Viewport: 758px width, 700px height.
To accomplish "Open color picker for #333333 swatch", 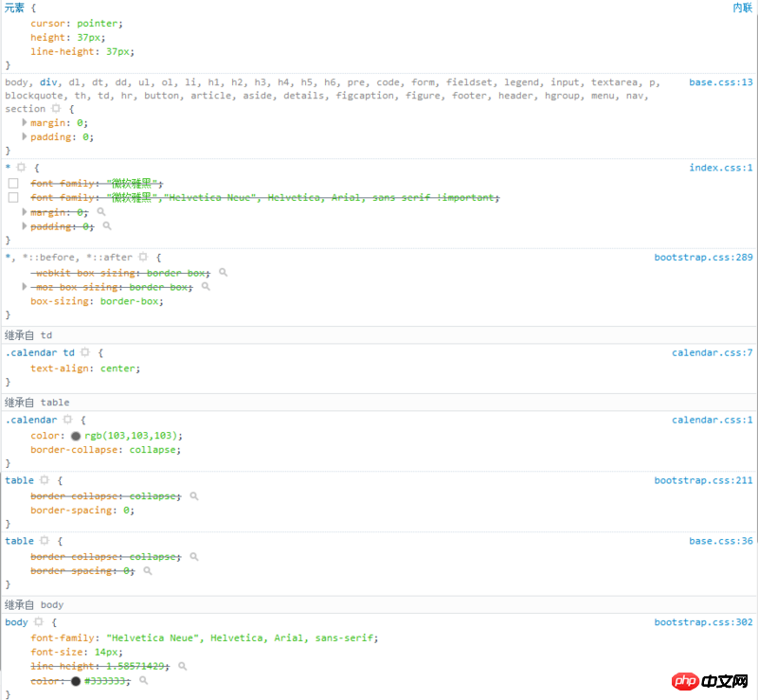I will (76, 681).
